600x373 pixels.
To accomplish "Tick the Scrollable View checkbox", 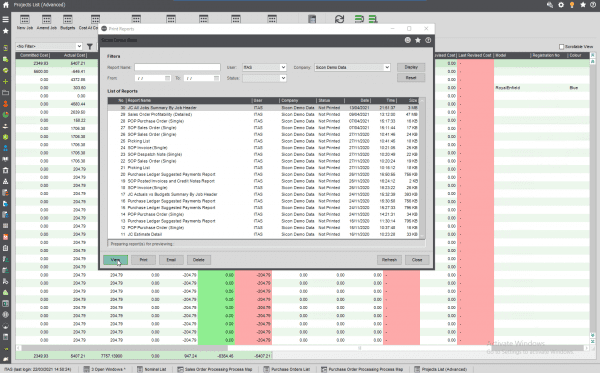I will [x=561, y=47].
